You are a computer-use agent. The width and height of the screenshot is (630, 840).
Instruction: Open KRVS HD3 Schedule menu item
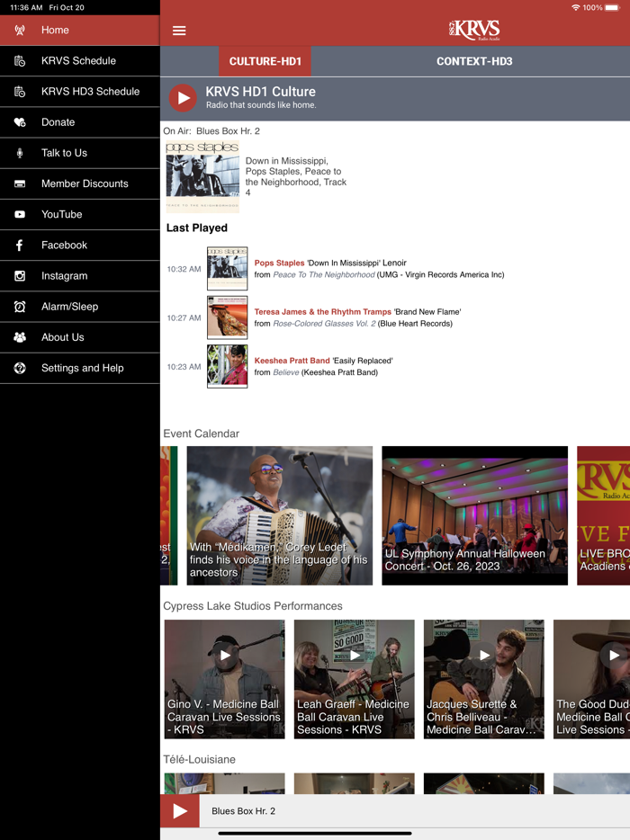[80, 92]
